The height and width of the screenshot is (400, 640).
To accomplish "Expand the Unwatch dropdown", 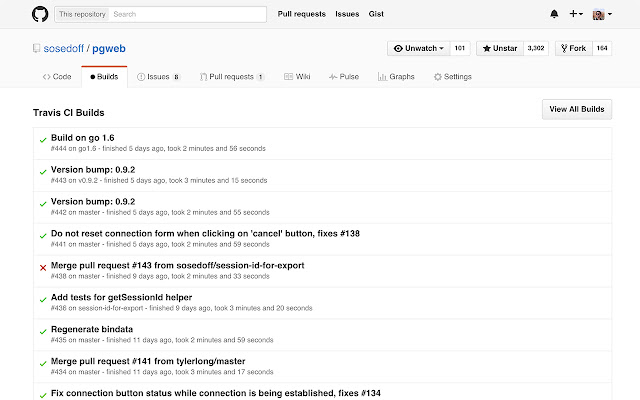I will (419, 48).
